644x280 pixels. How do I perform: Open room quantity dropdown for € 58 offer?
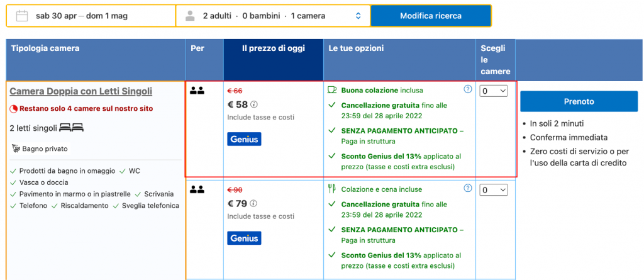pyautogui.click(x=494, y=91)
